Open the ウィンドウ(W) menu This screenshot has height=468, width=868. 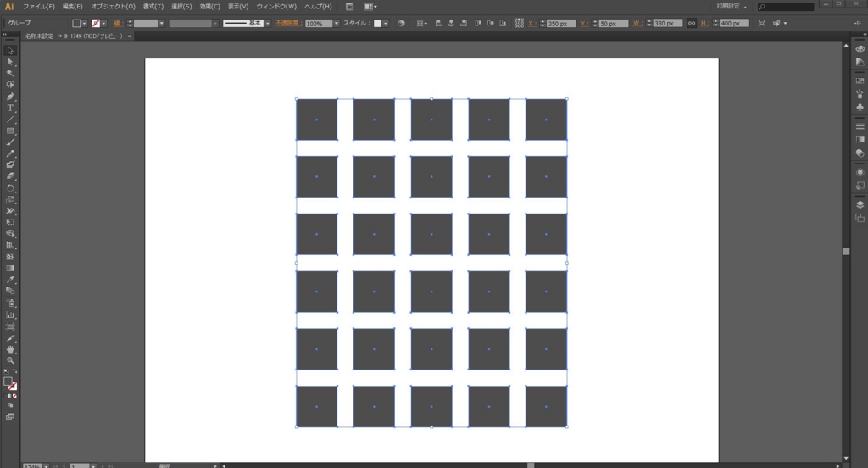coord(276,7)
